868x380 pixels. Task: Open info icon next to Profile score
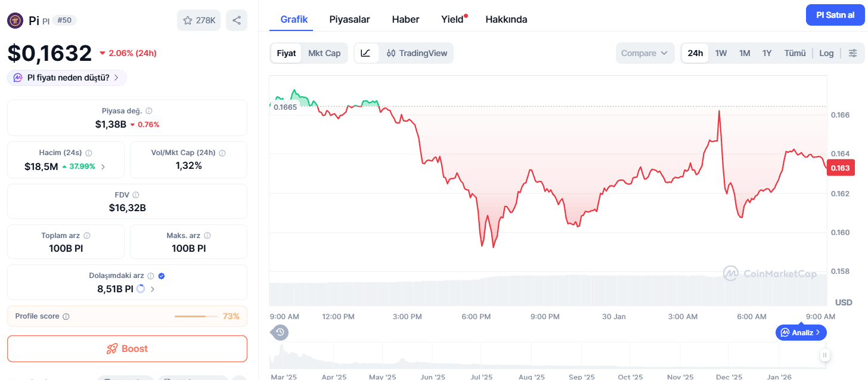[66, 316]
